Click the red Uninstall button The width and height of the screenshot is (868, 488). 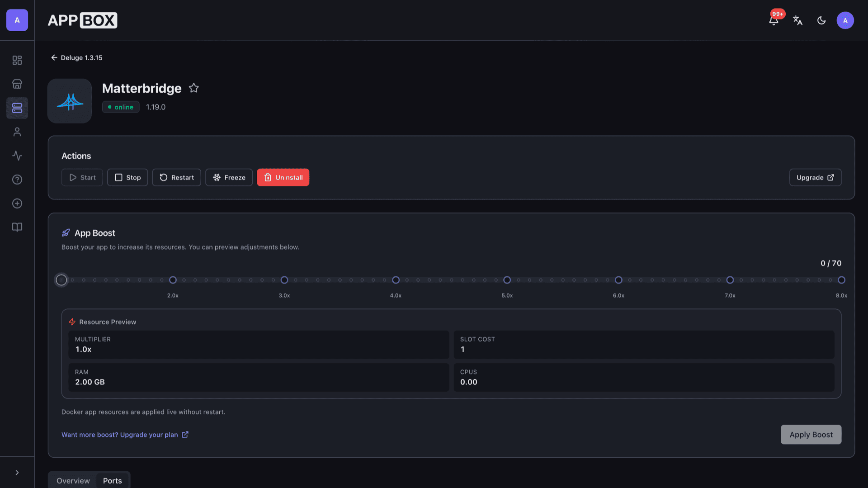point(283,178)
